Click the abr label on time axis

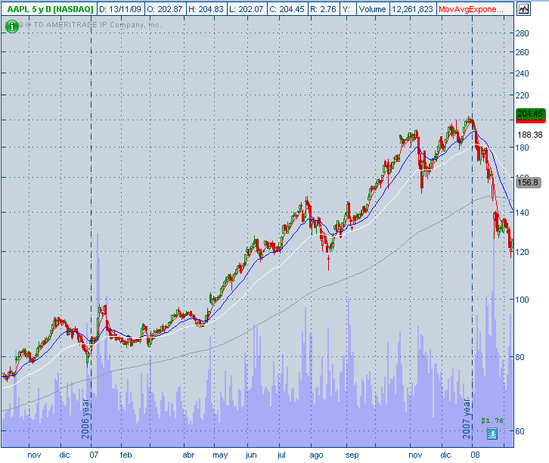click(188, 455)
